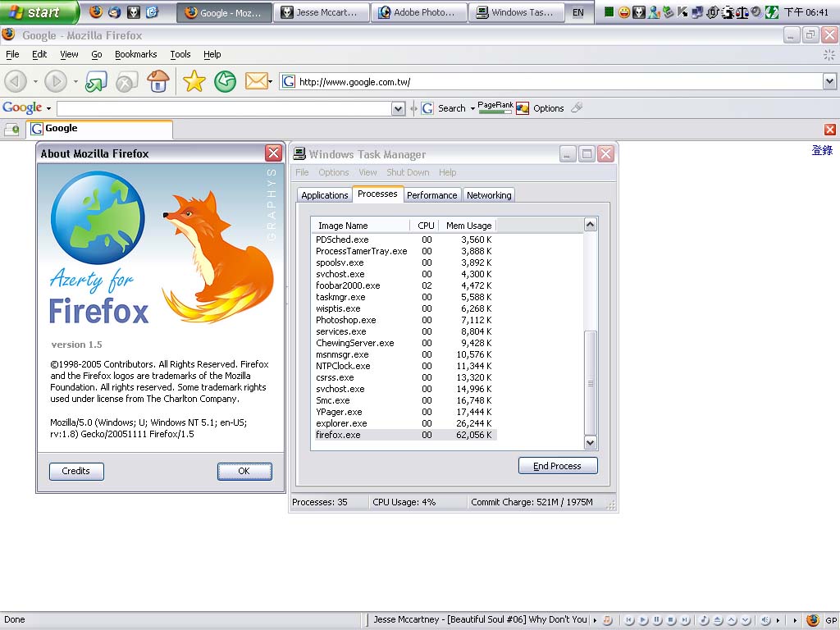Expand the URL address bar dropdown
Image resolution: width=840 pixels, height=630 pixels.
point(829,81)
